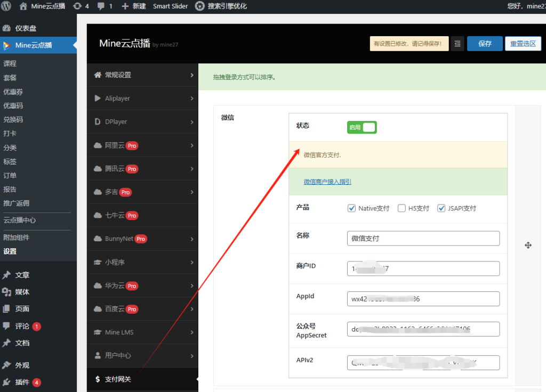Screen dimensions: 546x392
Task: Click the cloud icon beside 腾讯云
Action: point(98,169)
